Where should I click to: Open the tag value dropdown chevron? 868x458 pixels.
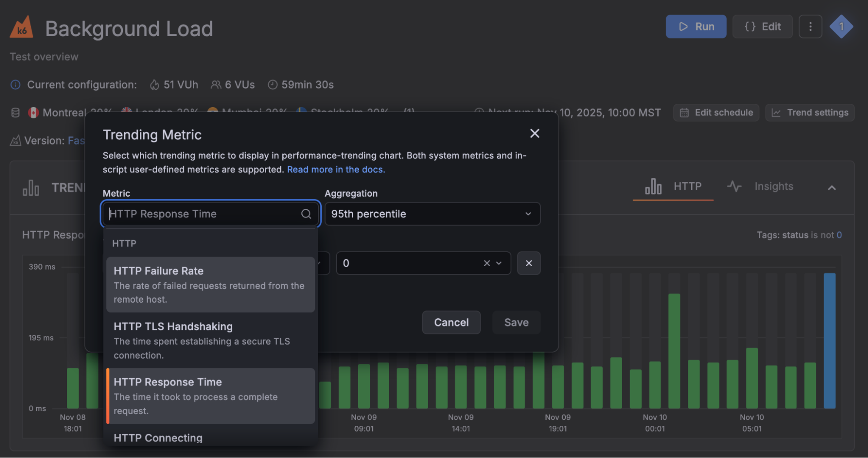point(499,263)
